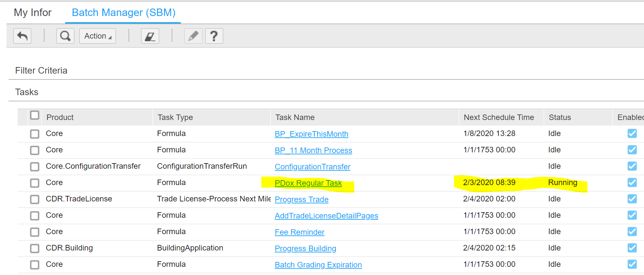Toggle Enabled checkbox for Progress Building
644x275 pixels.
click(632, 248)
